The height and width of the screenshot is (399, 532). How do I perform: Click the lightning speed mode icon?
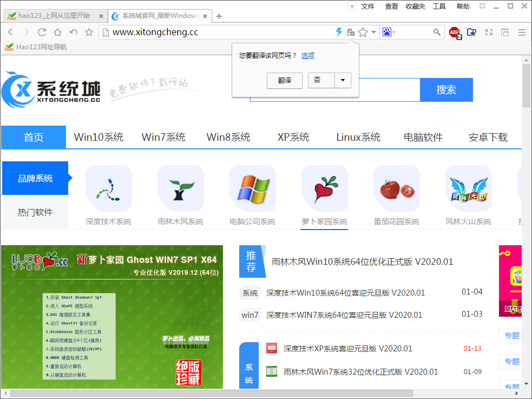click(x=339, y=32)
